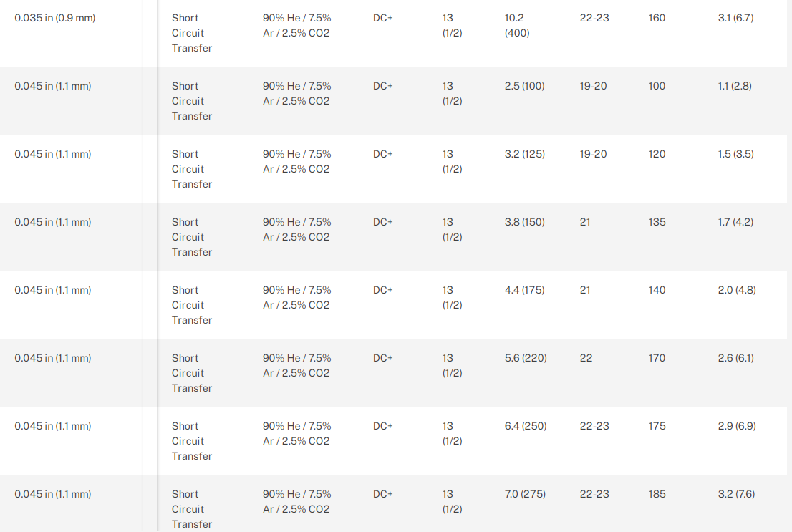792x532 pixels.
Task: Select the 160 amperage cell
Action: pos(657,18)
